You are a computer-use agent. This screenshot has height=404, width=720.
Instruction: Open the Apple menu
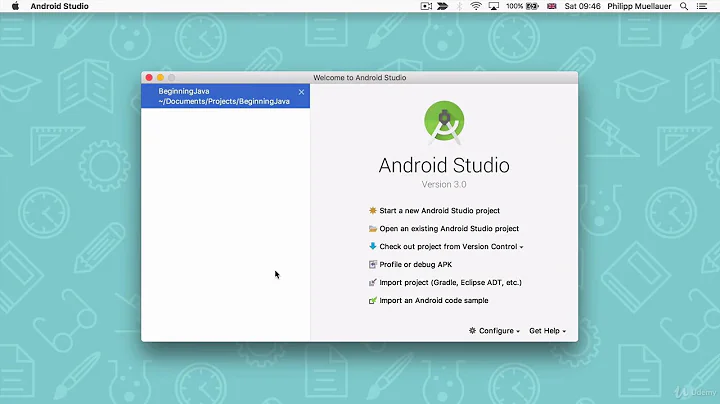pos(15,6)
